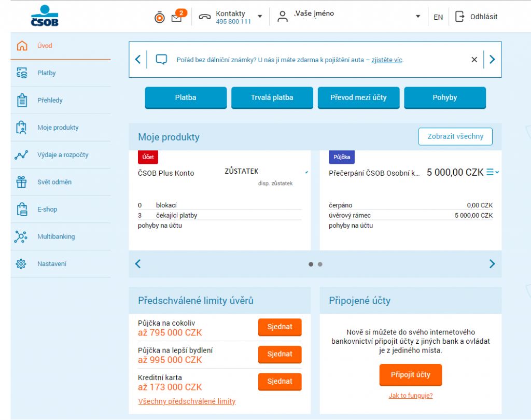Click the red Účet tag
531x420 pixels.
[148, 157]
